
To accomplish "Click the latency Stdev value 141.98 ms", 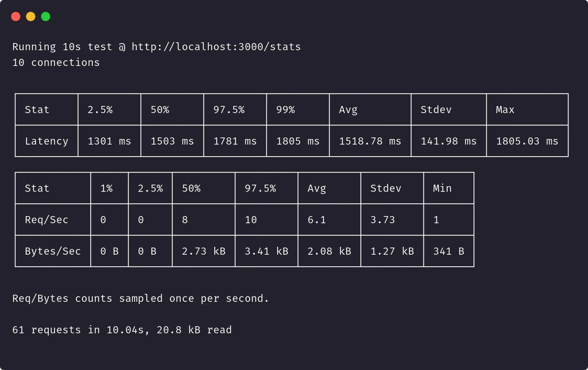I will click(x=448, y=141).
